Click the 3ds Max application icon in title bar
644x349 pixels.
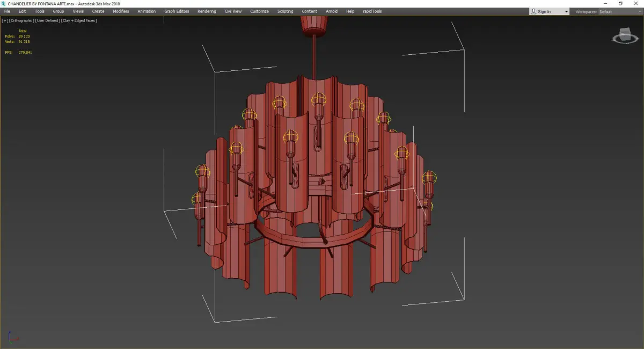pyautogui.click(x=4, y=4)
